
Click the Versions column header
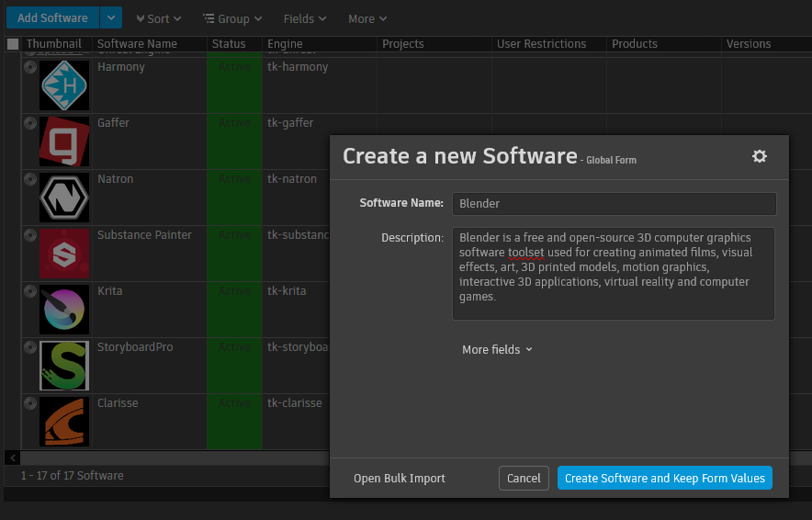pyautogui.click(x=766, y=44)
